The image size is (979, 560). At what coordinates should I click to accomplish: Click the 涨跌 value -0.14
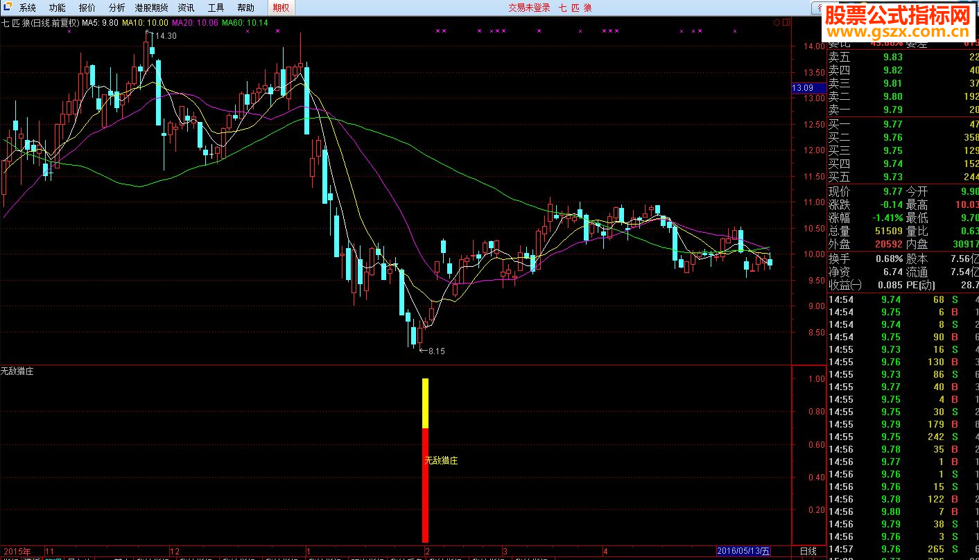click(x=890, y=205)
